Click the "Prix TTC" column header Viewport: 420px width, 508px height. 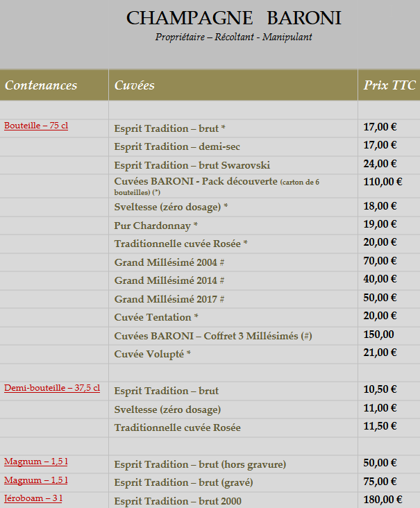pyautogui.click(x=389, y=85)
